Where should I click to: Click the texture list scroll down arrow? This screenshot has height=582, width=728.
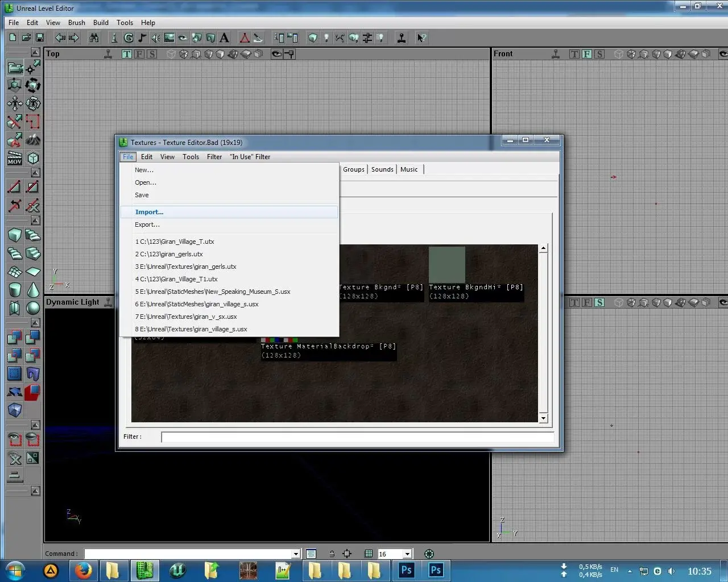click(543, 418)
